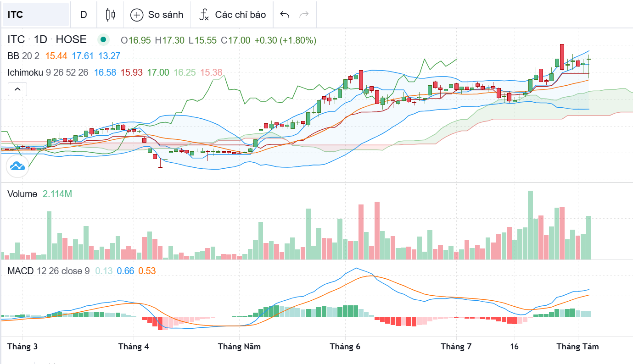Click the fx indicators icon
The height and width of the screenshot is (364, 633).
pos(204,15)
